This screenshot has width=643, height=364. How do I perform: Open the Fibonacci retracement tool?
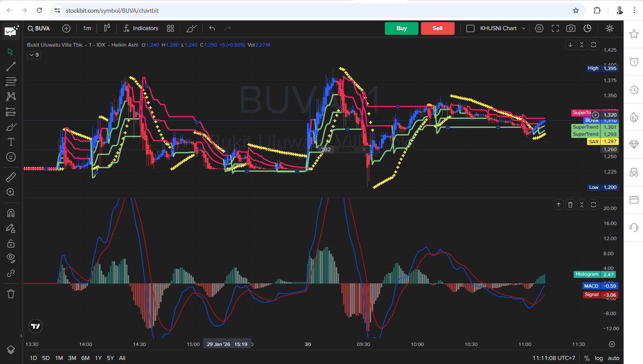pyautogui.click(x=11, y=81)
